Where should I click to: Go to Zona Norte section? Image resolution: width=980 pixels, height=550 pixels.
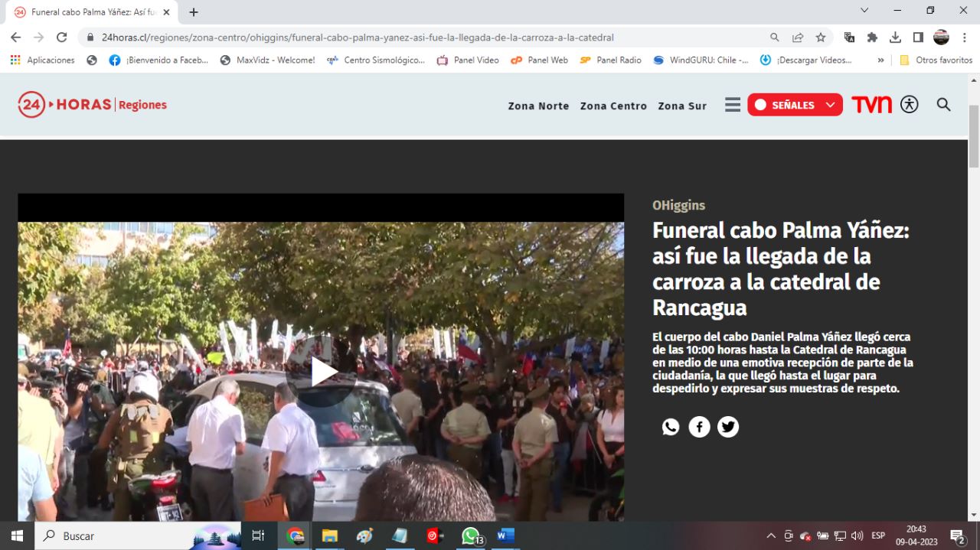[538, 106]
